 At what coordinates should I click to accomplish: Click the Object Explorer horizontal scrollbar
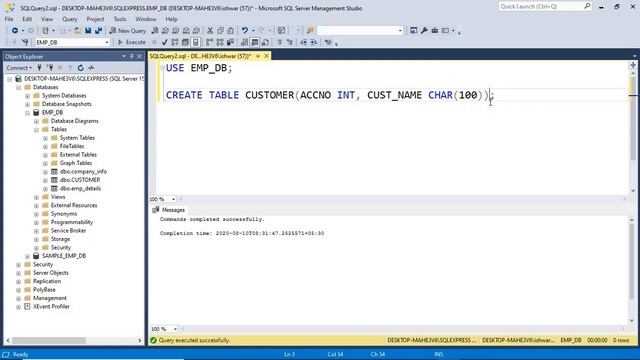[x=49, y=340]
